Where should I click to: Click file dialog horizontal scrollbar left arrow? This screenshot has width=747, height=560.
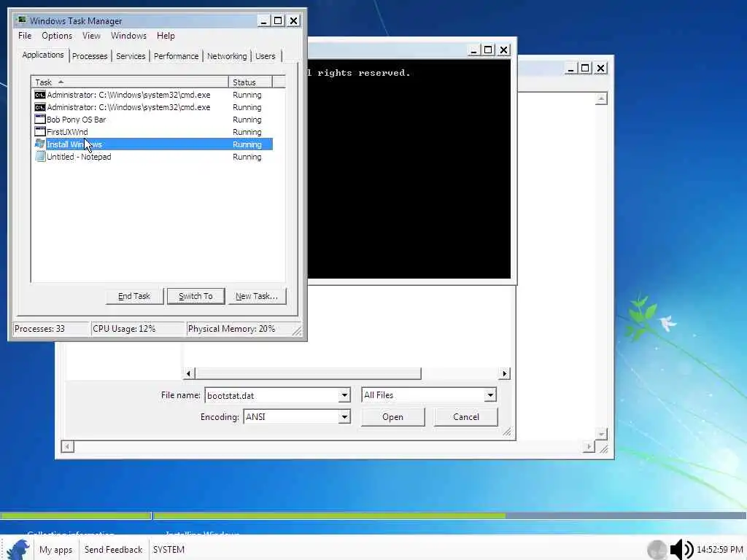coord(189,373)
